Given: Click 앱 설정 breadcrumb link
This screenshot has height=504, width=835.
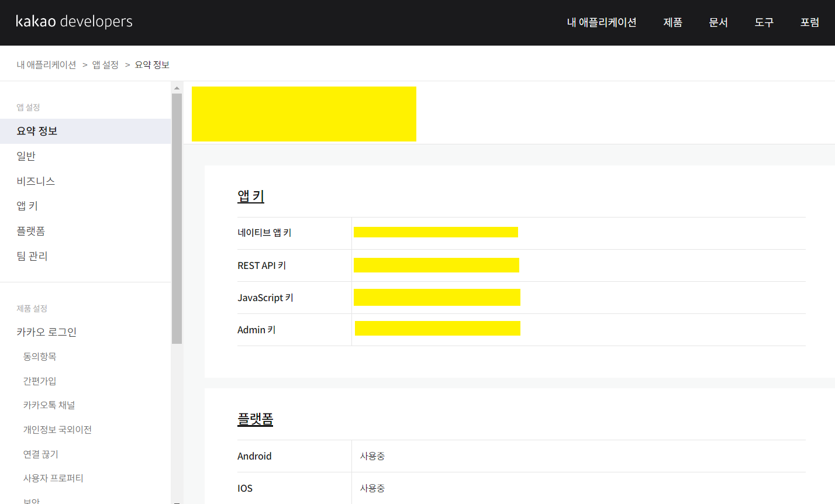Looking at the screenshot, I should (x=105, y=65).
